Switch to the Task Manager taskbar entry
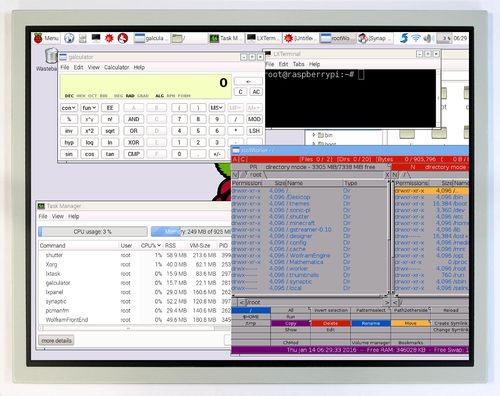The height and width of the screenshot is (396, 500). coord(225,38)
